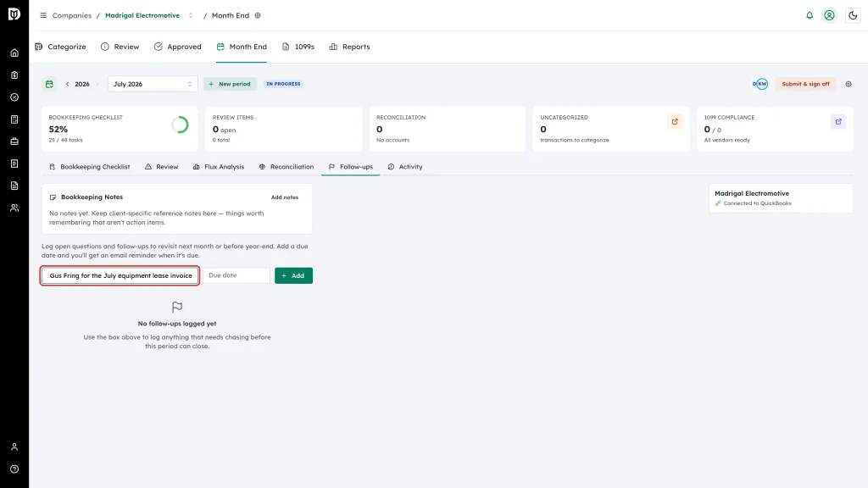Click the 2026 year label

[x=82, y=84]
